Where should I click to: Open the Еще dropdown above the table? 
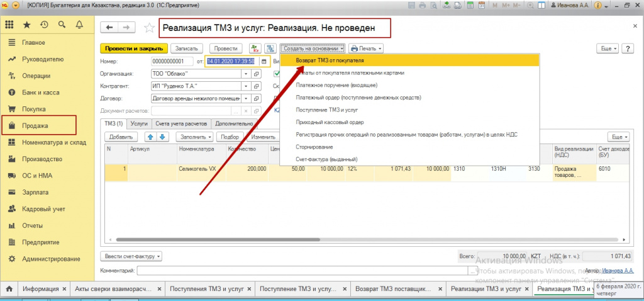[619, 137]
